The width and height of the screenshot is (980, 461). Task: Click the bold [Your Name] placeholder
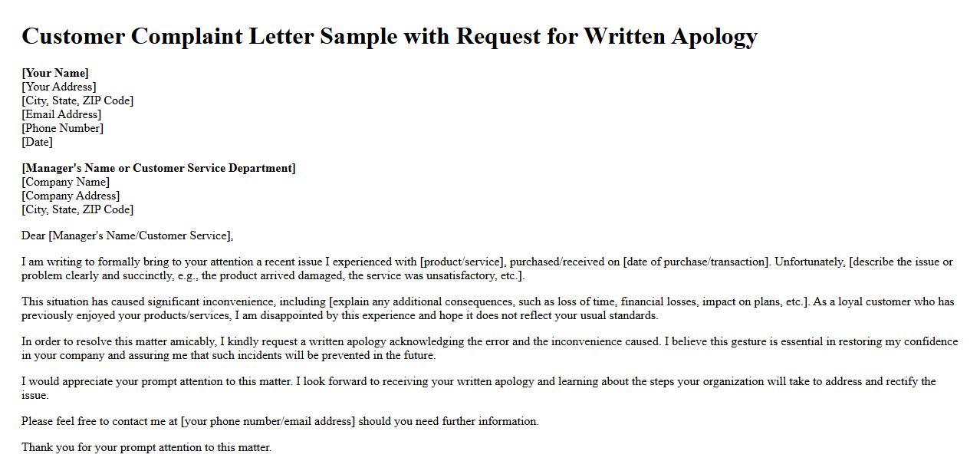[55, 74]
